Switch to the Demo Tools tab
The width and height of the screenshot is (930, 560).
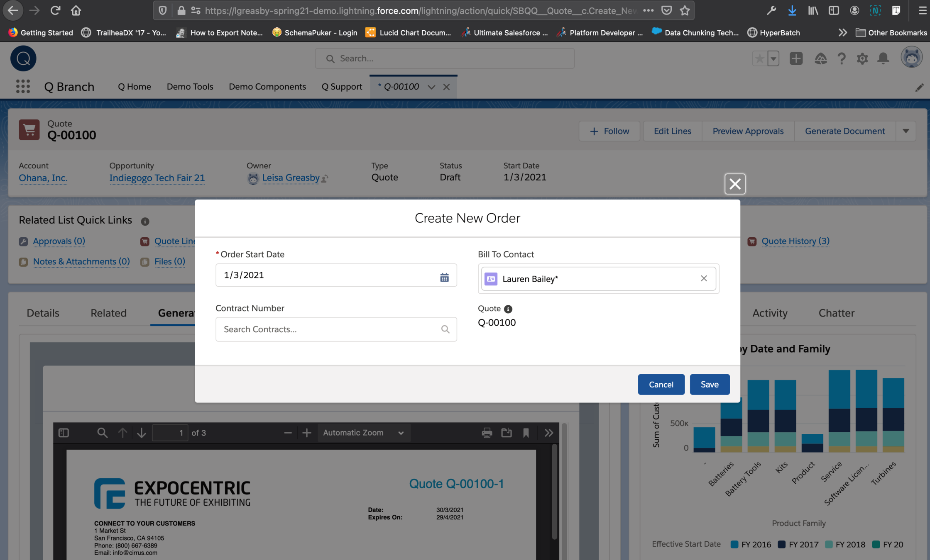tap(190, 86)
